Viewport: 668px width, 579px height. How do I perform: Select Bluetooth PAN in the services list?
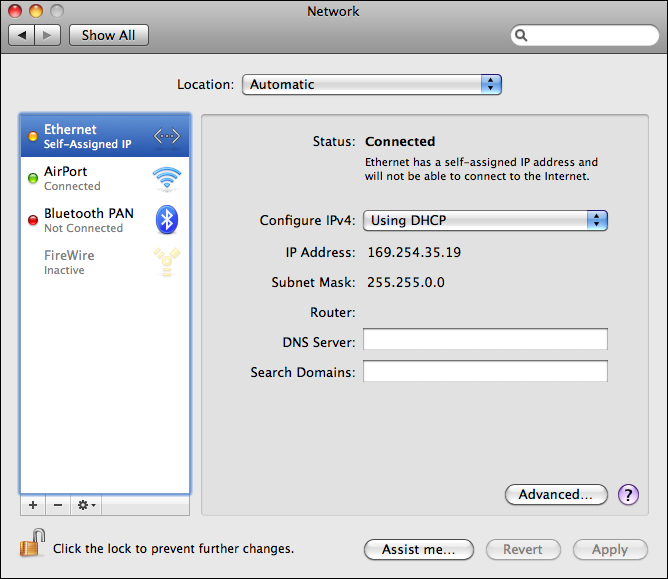tap(90, 220)
